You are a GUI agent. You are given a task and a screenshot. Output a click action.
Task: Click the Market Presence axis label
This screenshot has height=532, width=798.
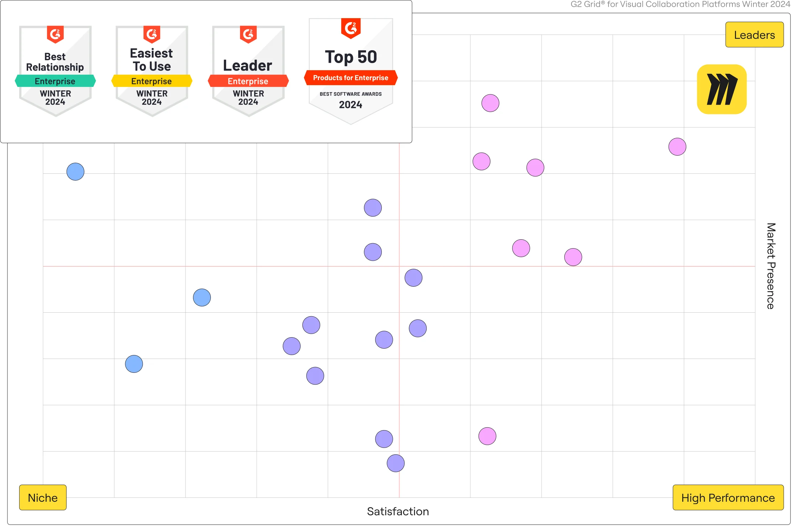771,266
